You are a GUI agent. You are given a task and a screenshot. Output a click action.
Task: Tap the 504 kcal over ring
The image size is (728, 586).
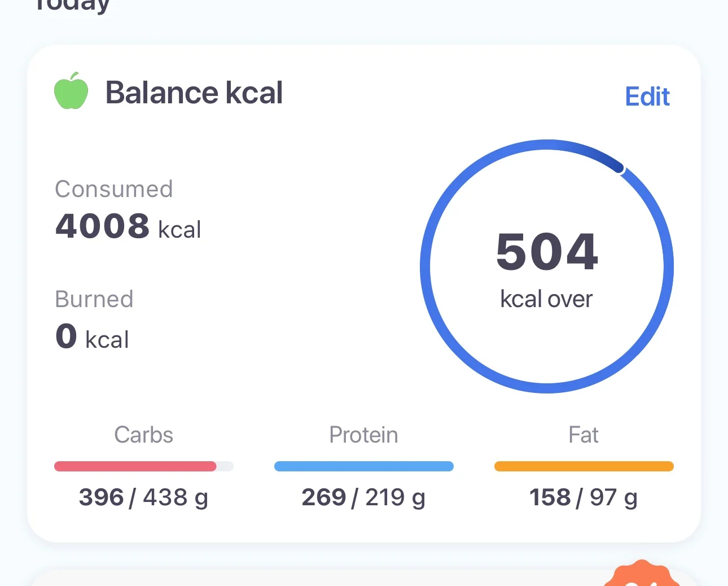(x=547, y=266)
